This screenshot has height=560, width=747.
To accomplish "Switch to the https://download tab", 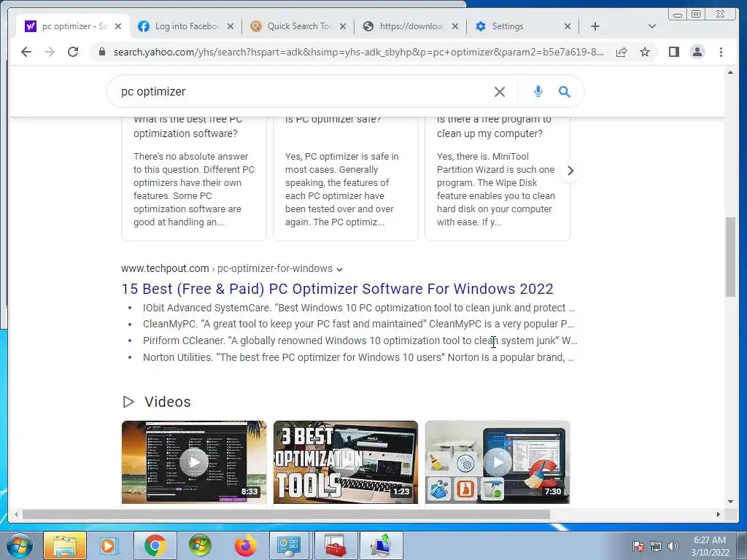I will click(x=411, y=26).
